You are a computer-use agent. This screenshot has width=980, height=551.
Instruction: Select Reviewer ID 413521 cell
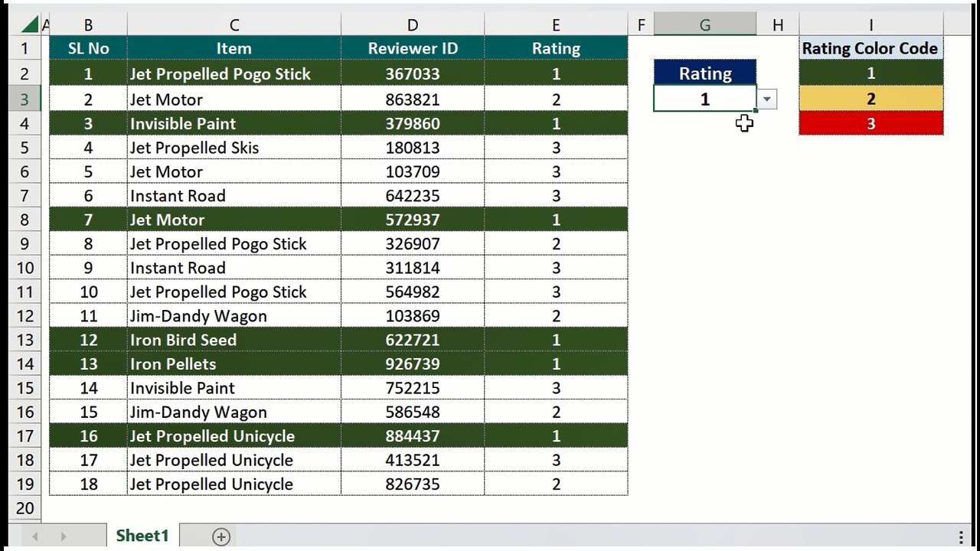[x=413, y=460]
